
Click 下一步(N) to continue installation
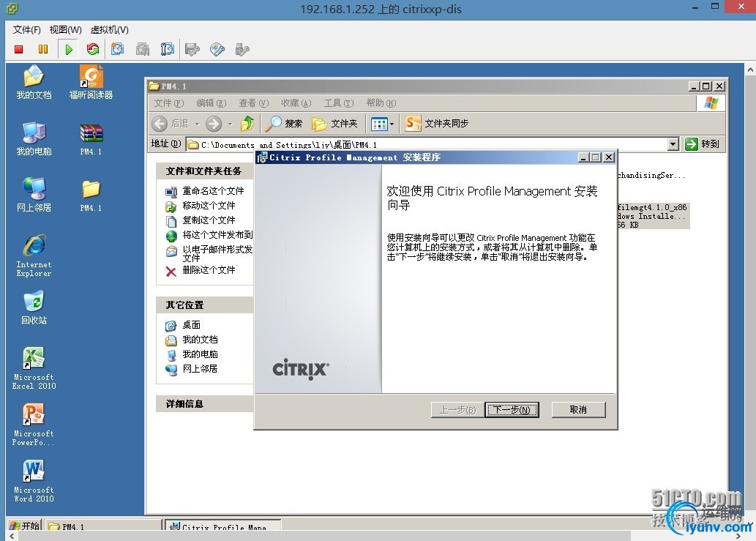[511, 409]
